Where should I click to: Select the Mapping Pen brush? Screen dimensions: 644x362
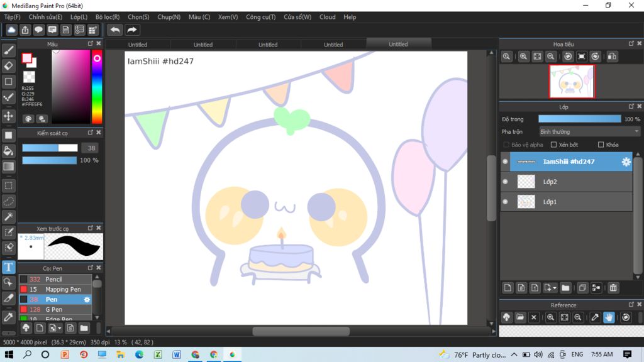[55, 289]
